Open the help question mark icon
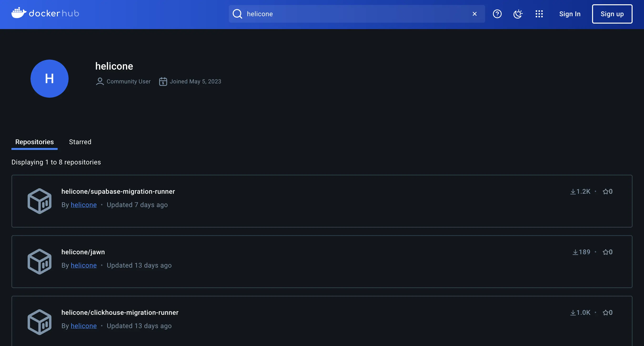This screenshot has height=346, width=644. point(497,14)
